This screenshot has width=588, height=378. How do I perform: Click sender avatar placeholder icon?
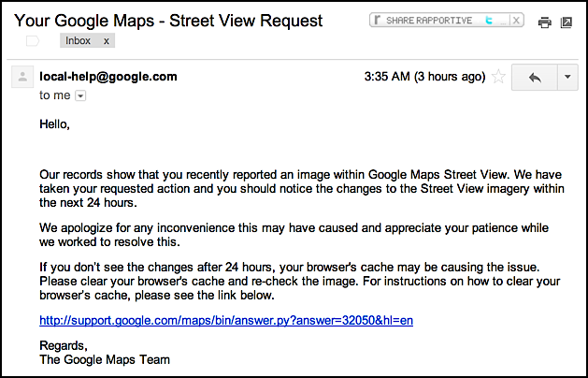pos(22,77)
